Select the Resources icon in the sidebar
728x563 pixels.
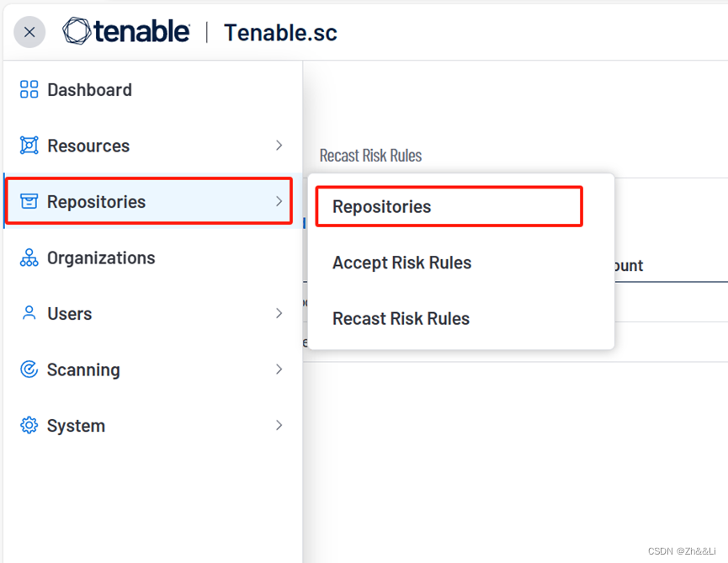tap(28, 145)
